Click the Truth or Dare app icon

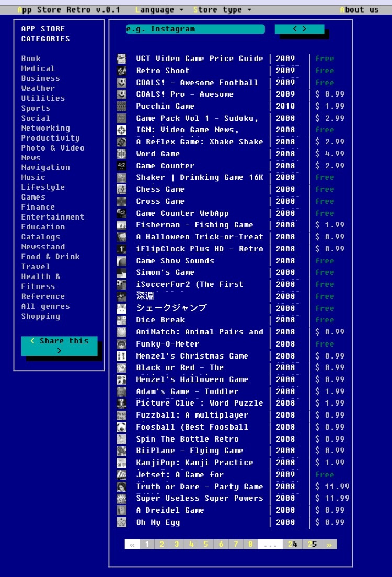coord(121,487)
